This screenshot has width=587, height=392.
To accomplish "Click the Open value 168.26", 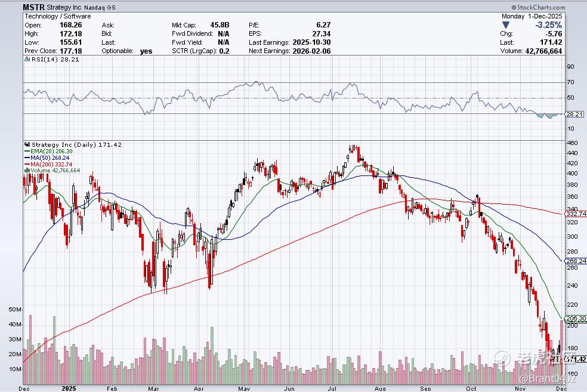I will point(71,24).
